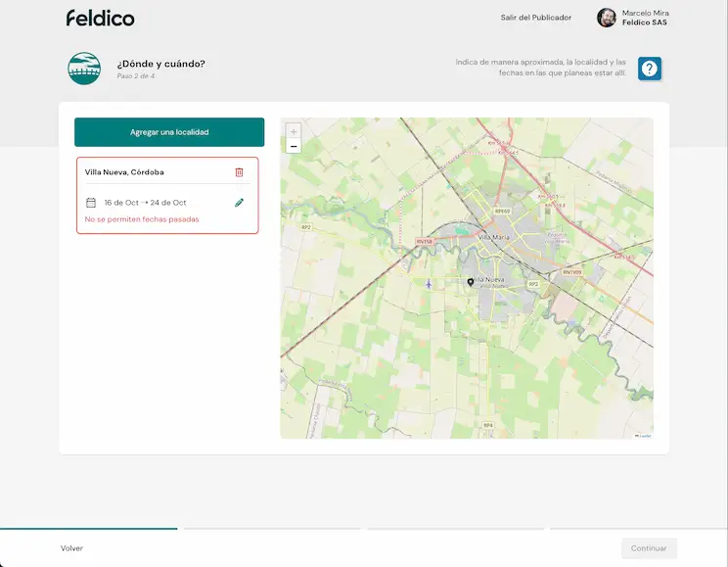Click the ¿Dónde y cuándo? heading

[161, 64]
